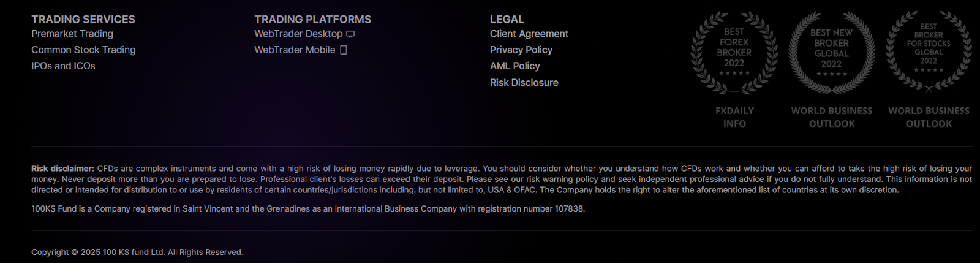980x263 pixels.
Task: Click the Best Broker for Stocks Global badge
Action: [x=929, y=52]
